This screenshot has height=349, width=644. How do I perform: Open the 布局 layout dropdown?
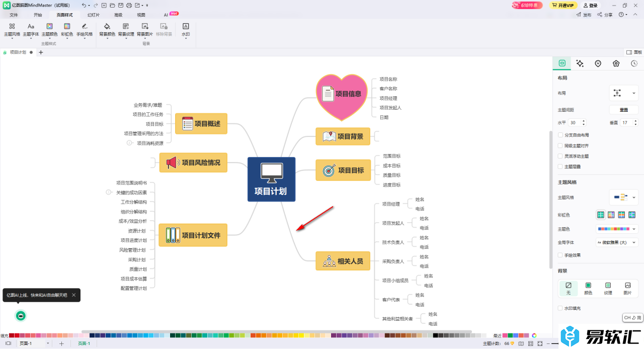[x=623, y=93]
